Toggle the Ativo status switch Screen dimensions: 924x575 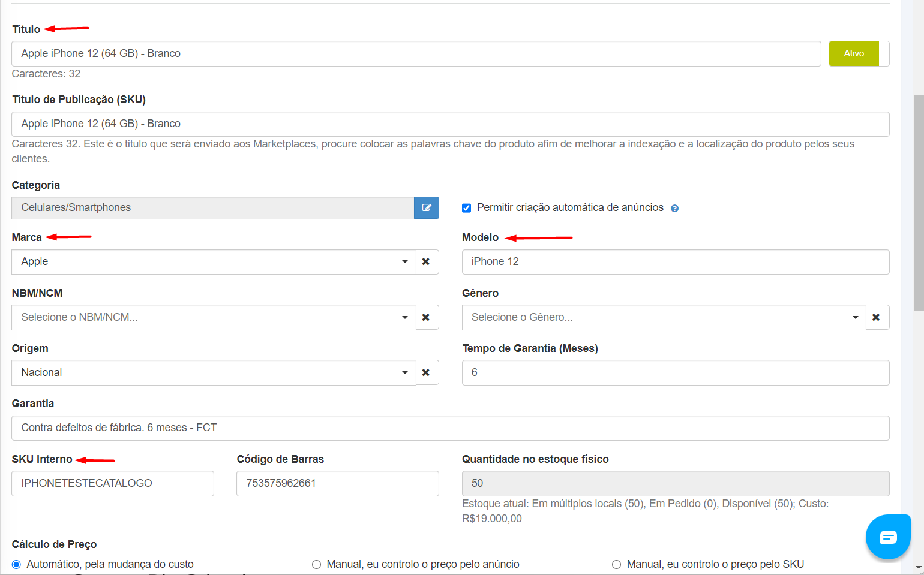[859, 53]
